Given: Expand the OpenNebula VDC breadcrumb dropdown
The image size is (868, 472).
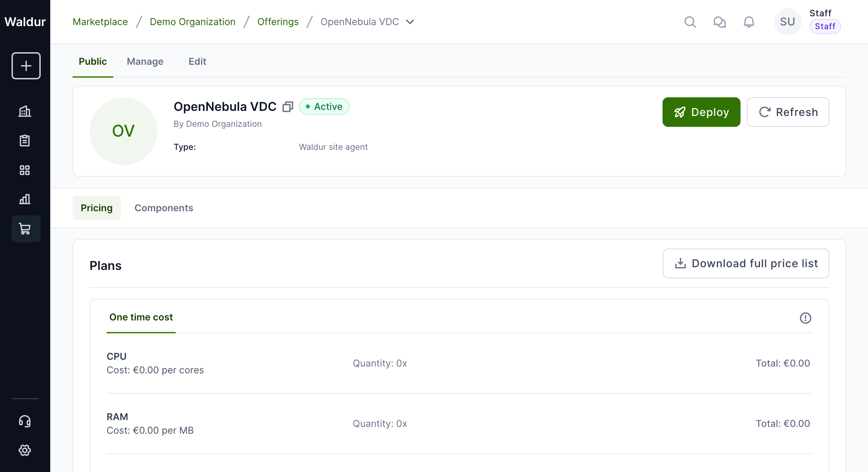Looking at the screenshot, I should coord(410,22).
